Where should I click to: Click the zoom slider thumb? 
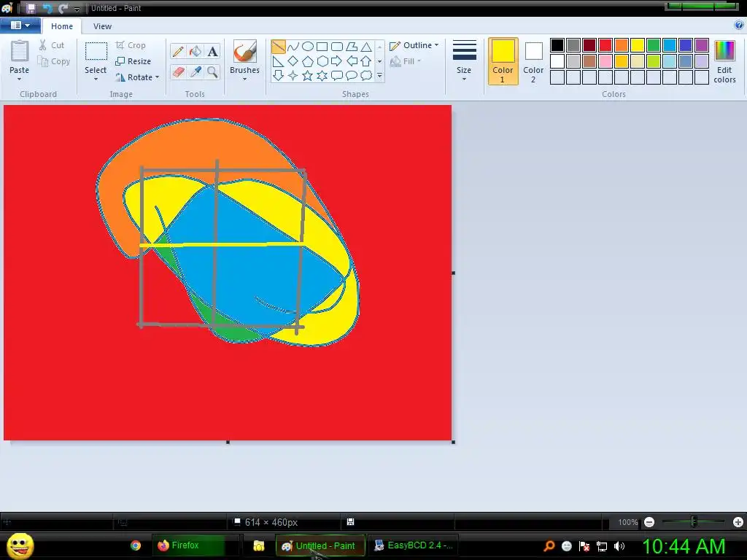(x=694, y=522)
